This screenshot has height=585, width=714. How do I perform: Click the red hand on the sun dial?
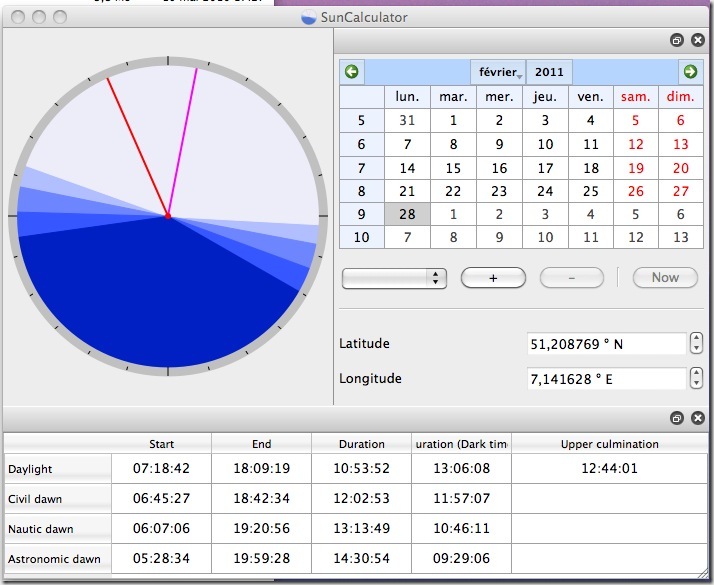[x=138, y=147]
